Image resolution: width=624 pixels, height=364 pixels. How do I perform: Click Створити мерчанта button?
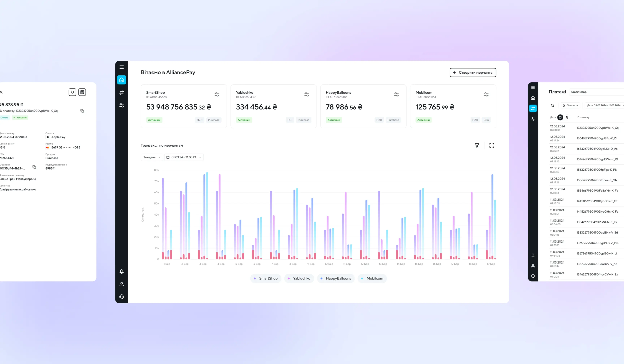click(473, 73)
